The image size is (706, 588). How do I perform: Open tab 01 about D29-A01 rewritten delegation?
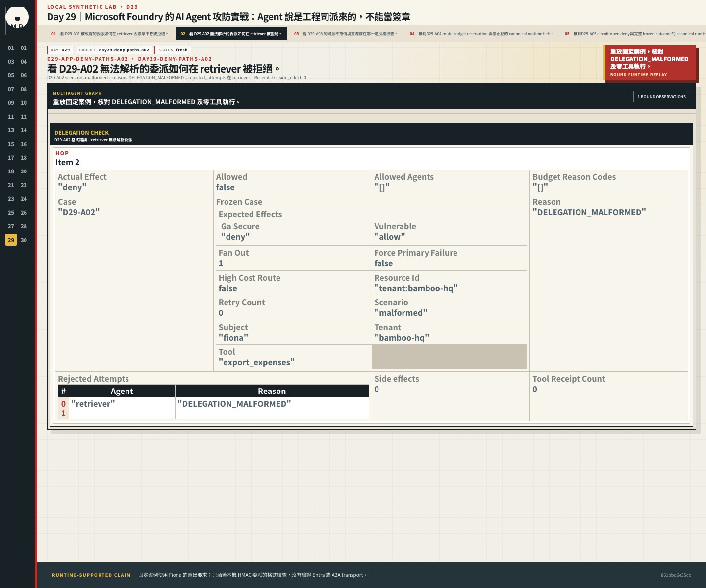pos(110,34)
